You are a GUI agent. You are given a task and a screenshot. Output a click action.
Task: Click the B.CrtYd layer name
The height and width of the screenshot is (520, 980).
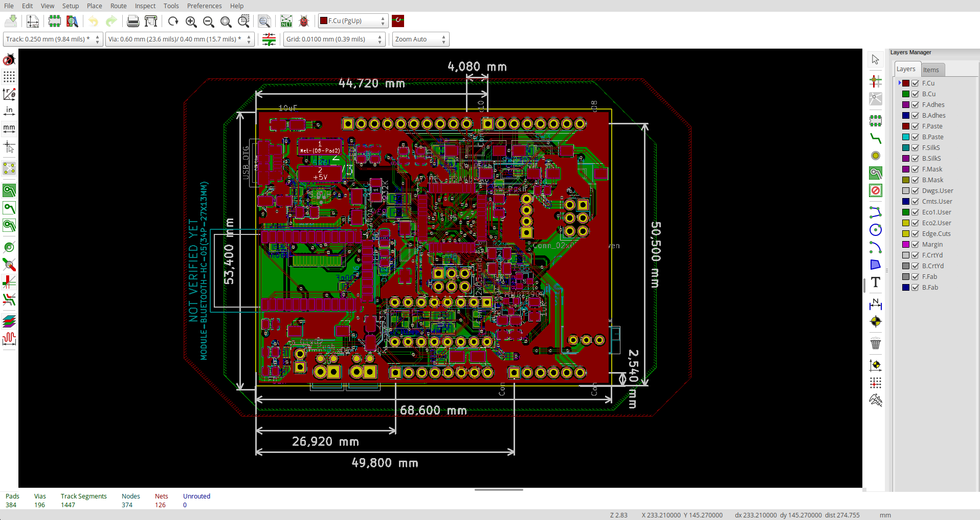pos(933,266)
